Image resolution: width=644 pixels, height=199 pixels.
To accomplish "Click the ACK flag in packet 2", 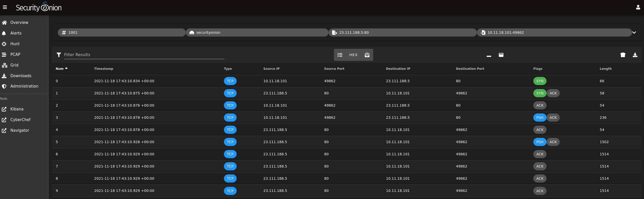I will coord(540,106).
